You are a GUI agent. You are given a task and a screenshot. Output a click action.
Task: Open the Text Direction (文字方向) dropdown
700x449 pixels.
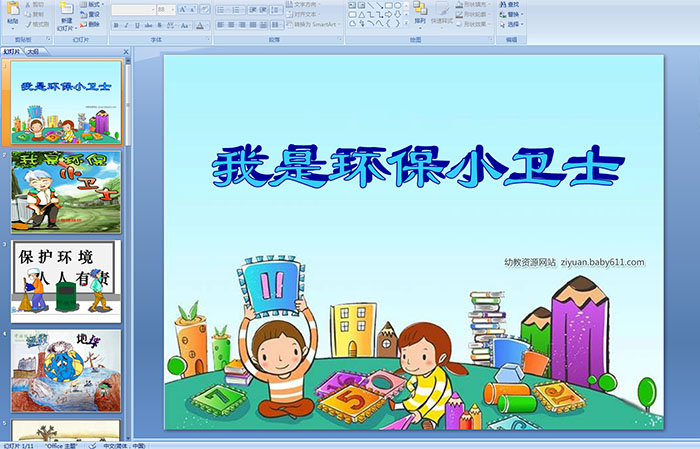click(303, 4)
